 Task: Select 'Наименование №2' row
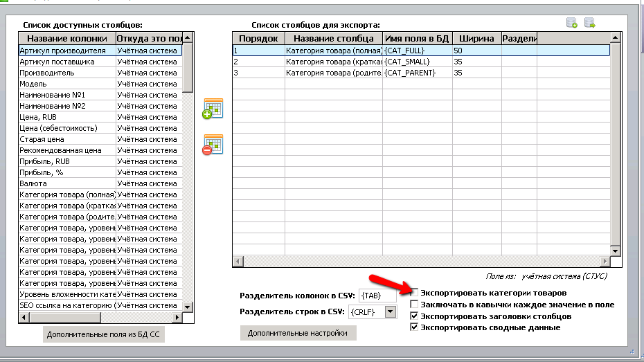click(100, 106)
